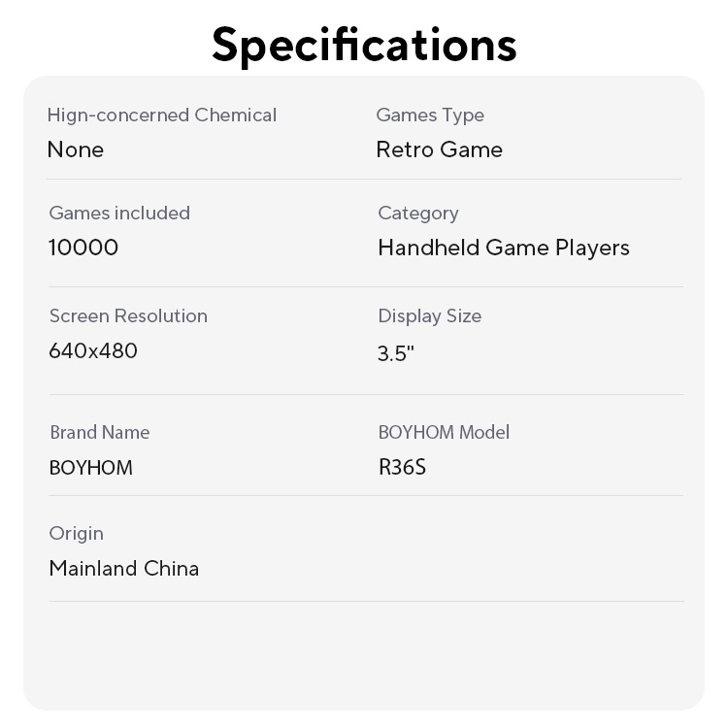
Task: Click the Mainland China origin value
Action: tap(123, 568)
